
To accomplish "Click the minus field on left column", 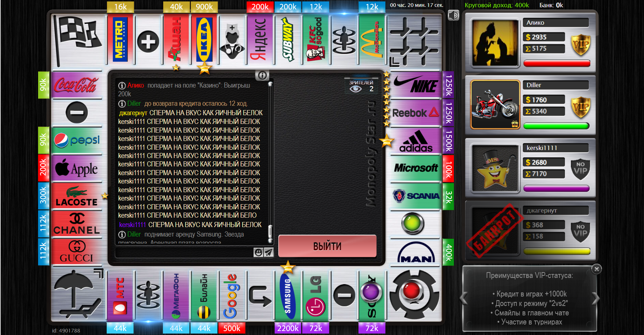I will pos(77,112).
